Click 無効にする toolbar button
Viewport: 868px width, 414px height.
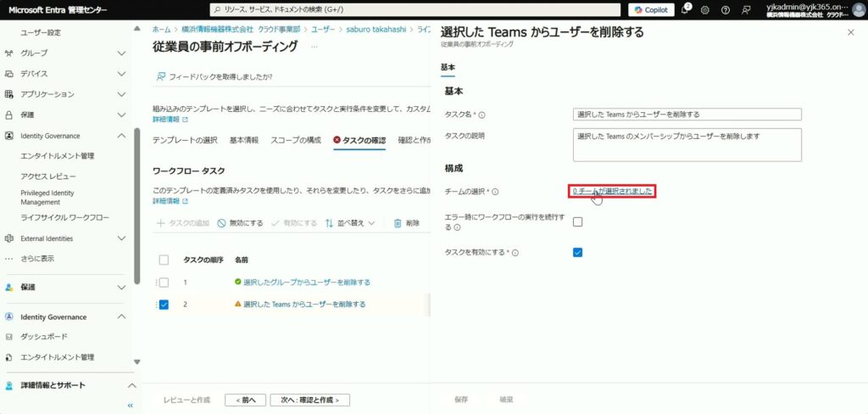click(240, 223)
